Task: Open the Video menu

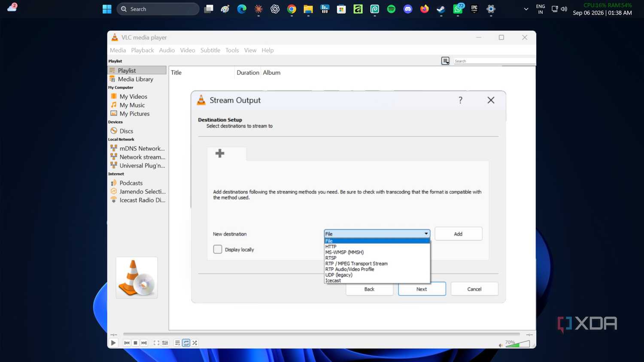Action: tap(188, 50)
